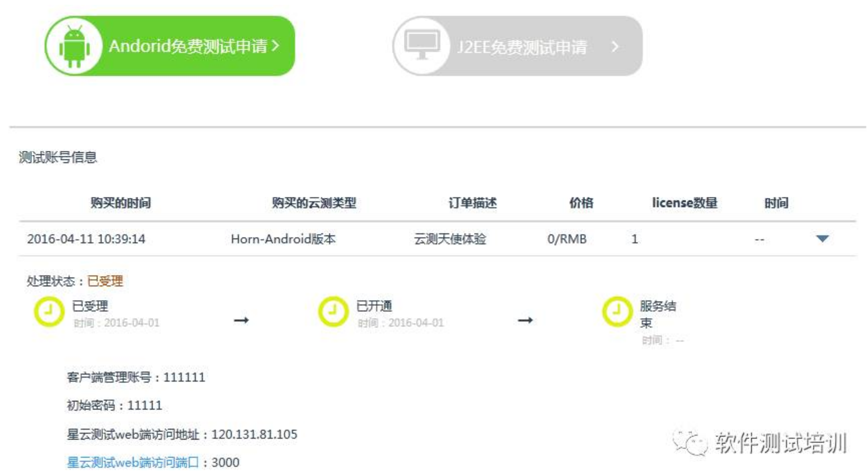Click the 价格 column header
Image resolution: width=868 pixels, height=475 pixels.
click(x=581, y=203)
